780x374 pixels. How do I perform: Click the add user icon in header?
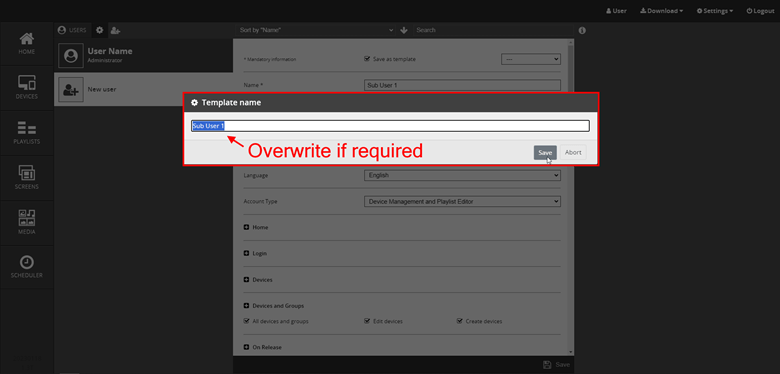[x=115, y=30]
